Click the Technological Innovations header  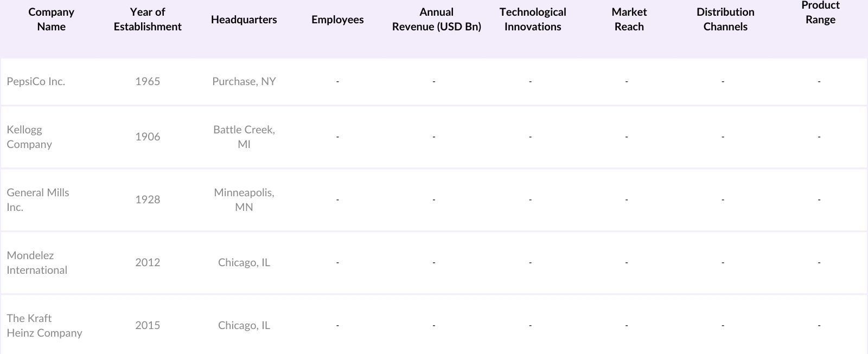click(532, 20)
